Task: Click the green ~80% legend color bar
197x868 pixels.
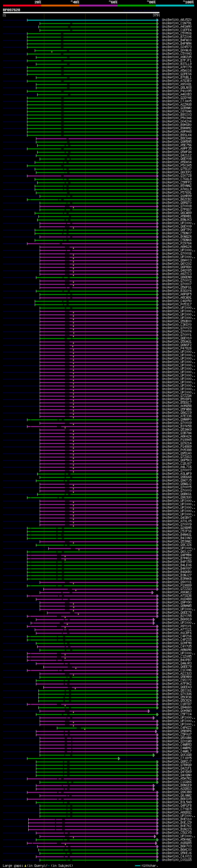Action: tap(137, 6)
